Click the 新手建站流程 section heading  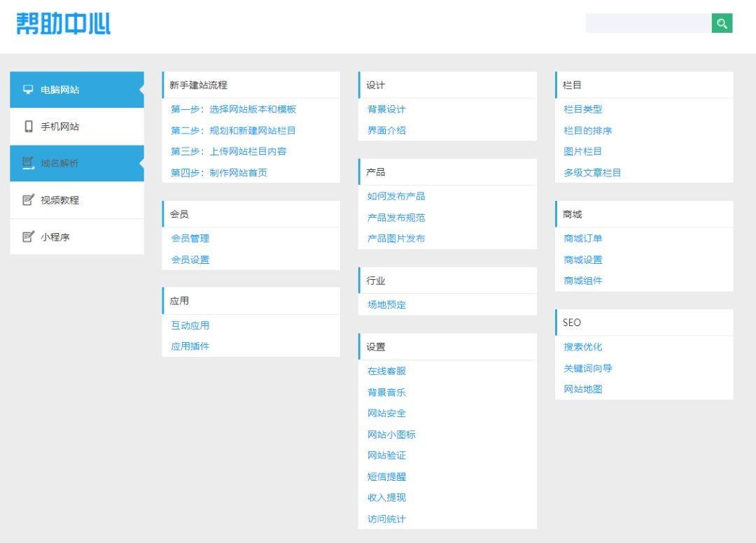198,85
